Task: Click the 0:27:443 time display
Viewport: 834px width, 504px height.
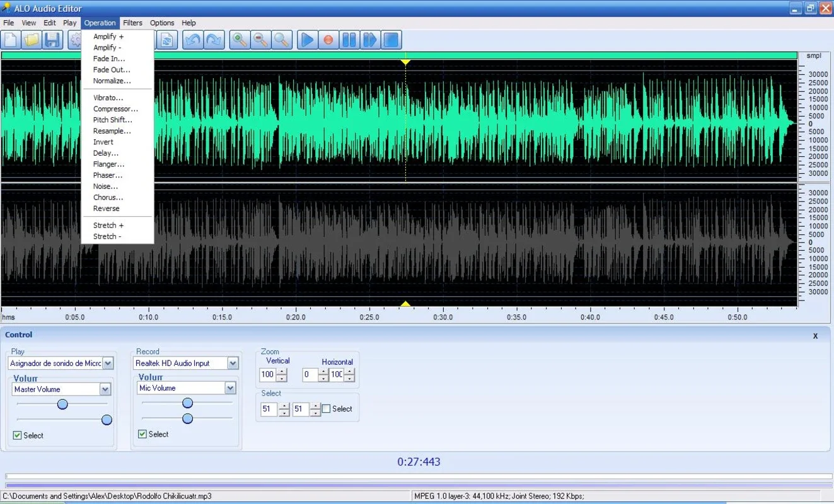Action: pyautogui.click(x=419, y=462)
